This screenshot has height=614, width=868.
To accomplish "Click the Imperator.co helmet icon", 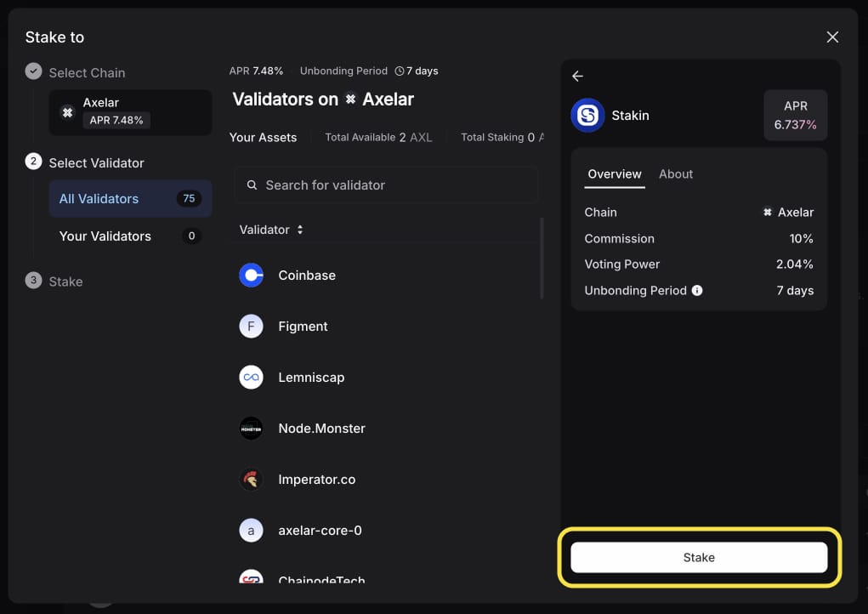I will pyautogui.click(x=251, y=479).
